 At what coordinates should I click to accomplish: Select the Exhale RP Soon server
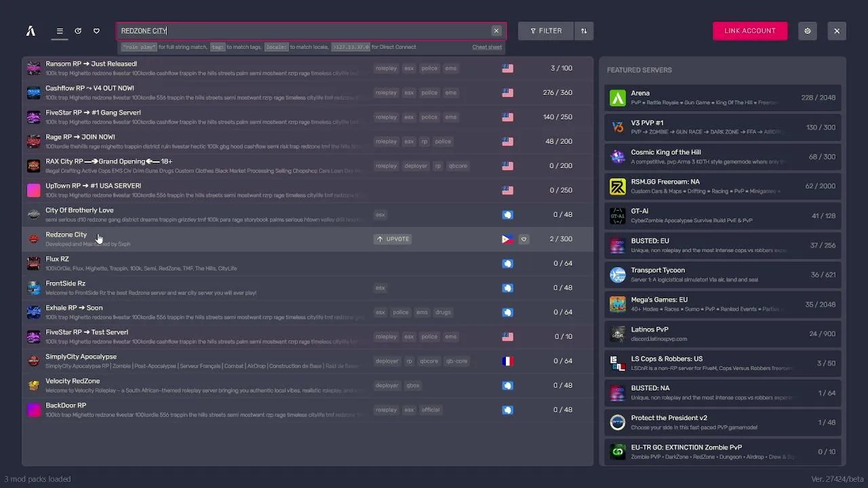pos(308,312)
